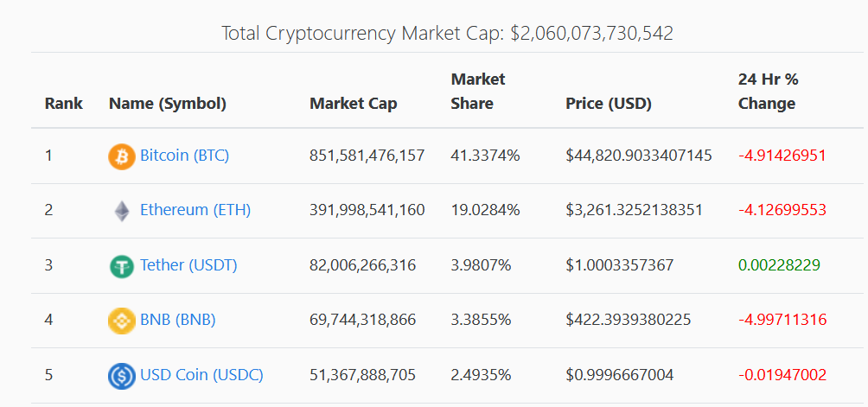Click the Market Share column header
Viewport: 868px width, 407px height.
coord(478,92)
